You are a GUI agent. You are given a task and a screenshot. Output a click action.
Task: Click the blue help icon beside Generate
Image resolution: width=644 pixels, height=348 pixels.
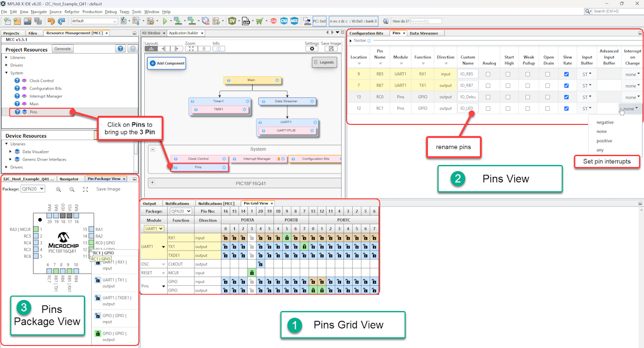120,49
